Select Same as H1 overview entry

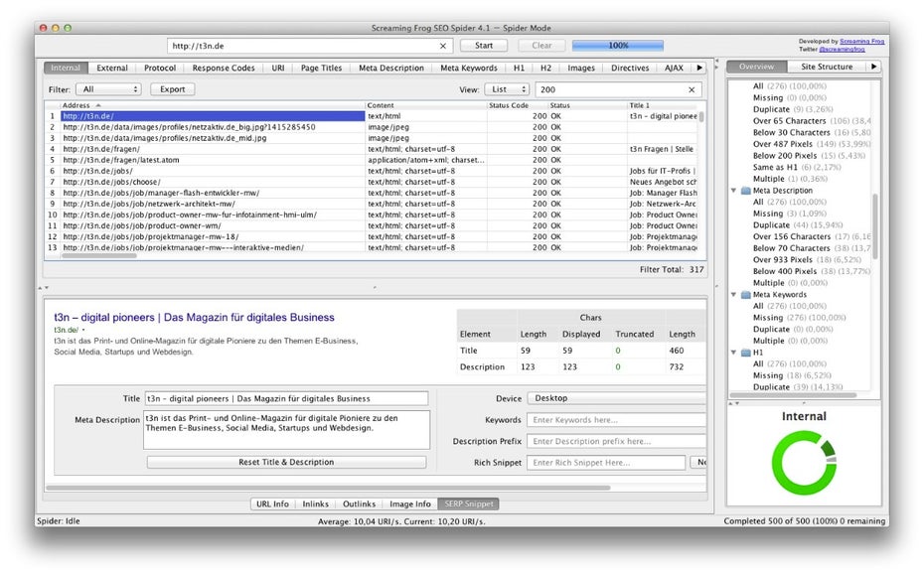tap(797, 168)
